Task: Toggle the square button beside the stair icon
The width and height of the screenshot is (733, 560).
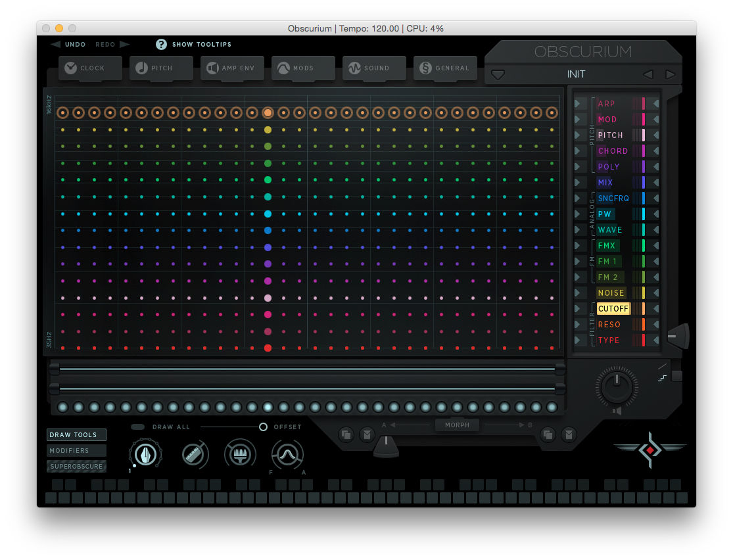Action: tap(677, 376)
